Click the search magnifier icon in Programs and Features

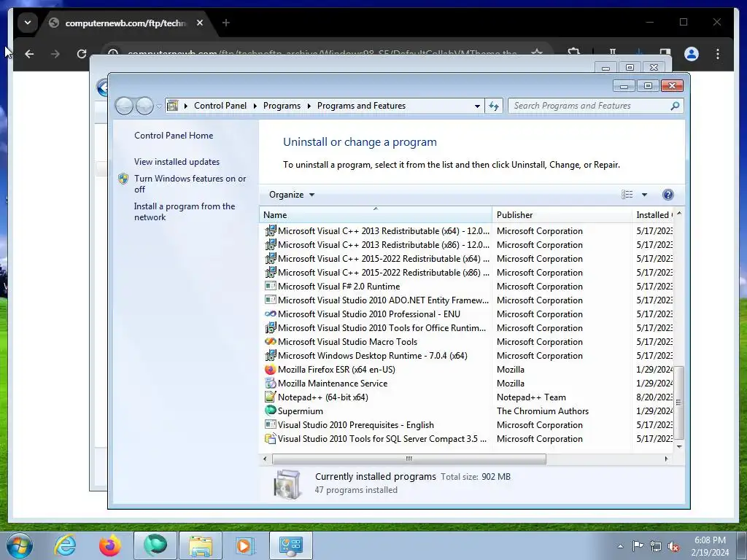click(675, 106)
